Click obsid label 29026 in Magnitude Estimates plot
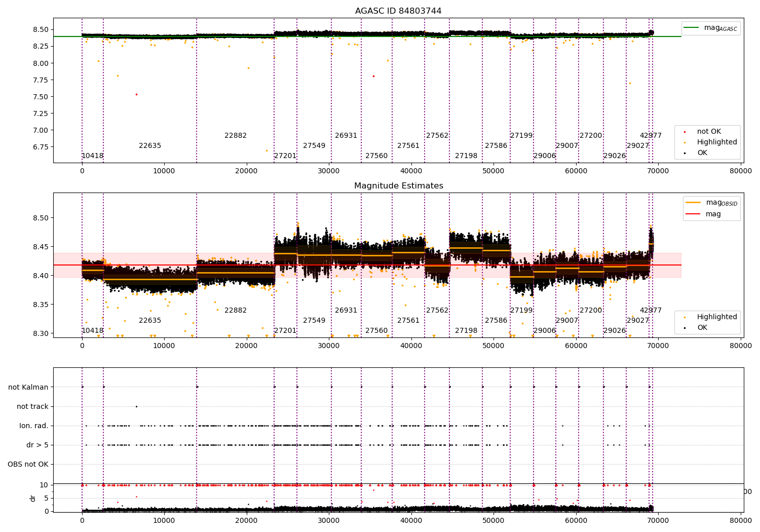The width and height of the screenshot is (760, 532). (615, 331)
